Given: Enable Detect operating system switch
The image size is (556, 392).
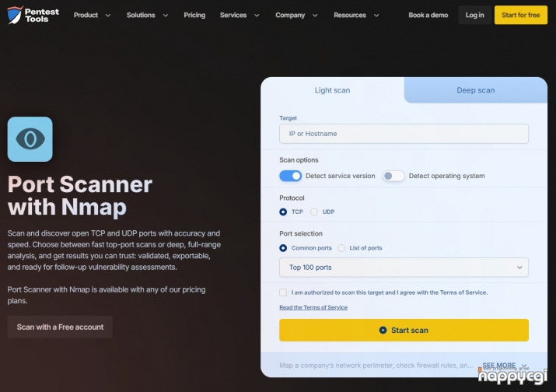Looking at the screenshot, I should (x=393, y=176).
